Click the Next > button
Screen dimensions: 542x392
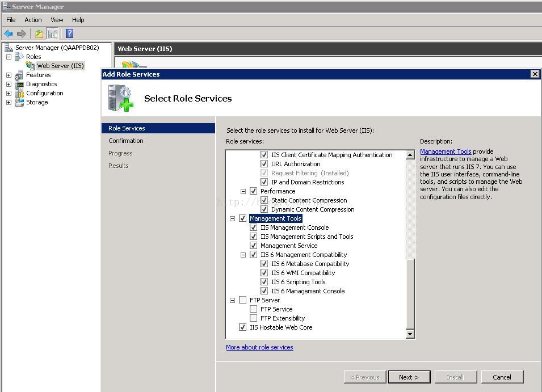[x=409, y=377]
